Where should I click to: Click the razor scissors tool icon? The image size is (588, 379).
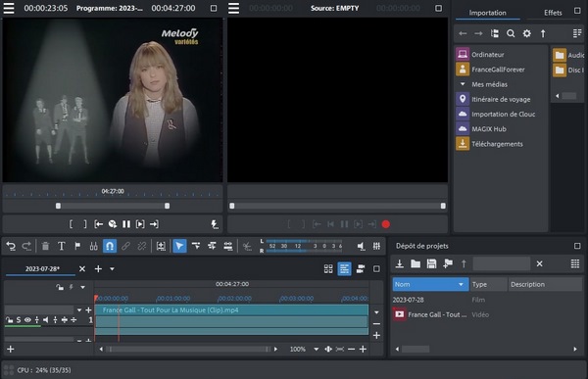(x=247, y=246)
